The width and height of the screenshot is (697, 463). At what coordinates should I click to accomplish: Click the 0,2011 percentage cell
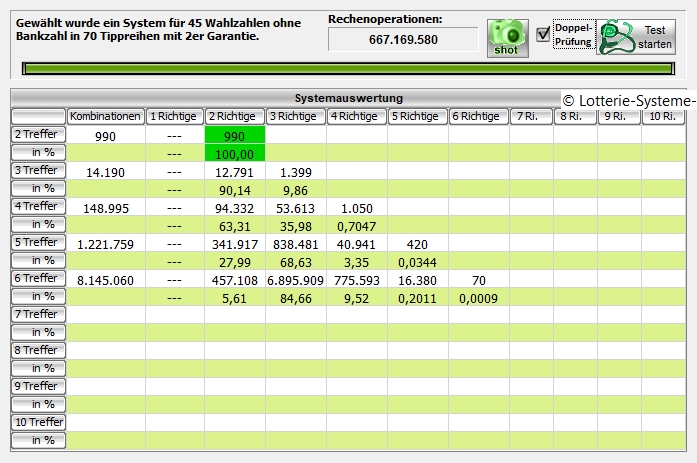(x=417, y=299)
